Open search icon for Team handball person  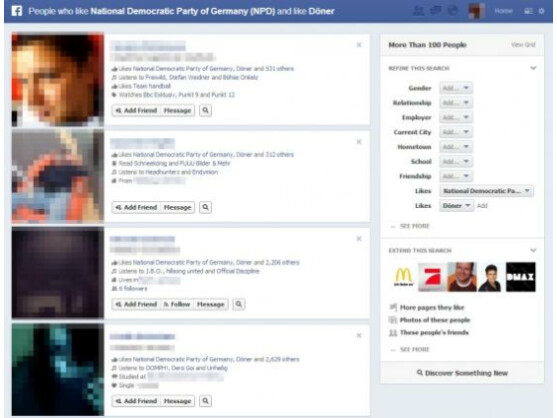pyautogui.click(x=205, y=110)
